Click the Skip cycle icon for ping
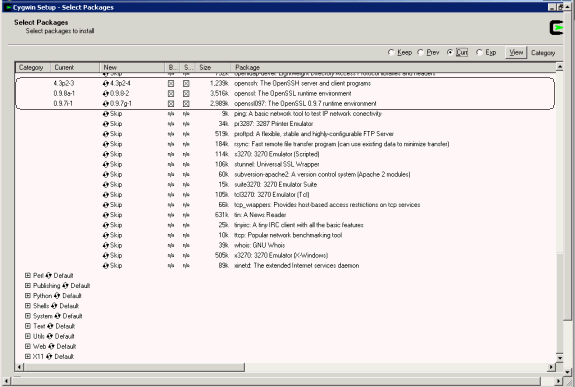575x387 pixels. tap(106, 114)
